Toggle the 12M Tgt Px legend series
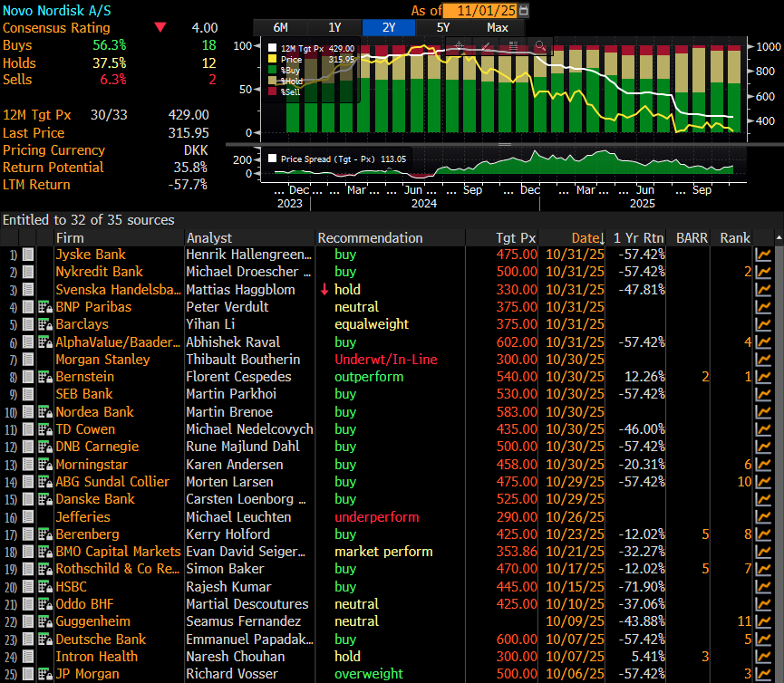The width and height of the screenshot is (784, 683). 273,48
